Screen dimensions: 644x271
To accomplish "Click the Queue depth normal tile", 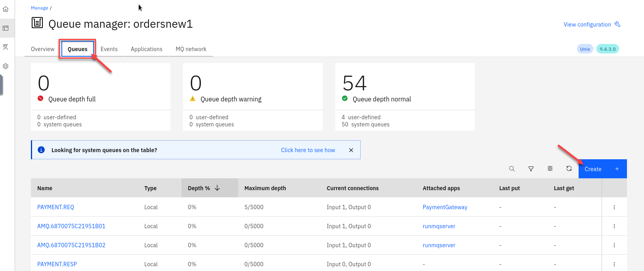I will coord(404,97).
